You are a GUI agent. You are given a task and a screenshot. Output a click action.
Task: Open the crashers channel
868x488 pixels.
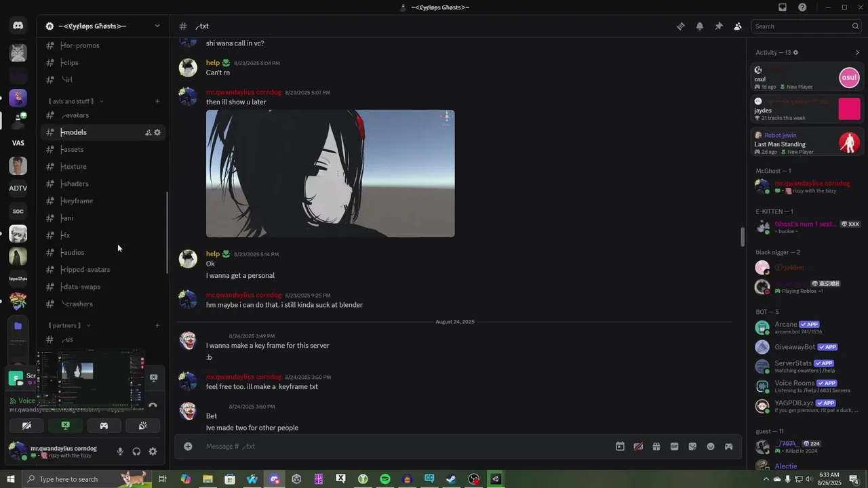[103, 304]
